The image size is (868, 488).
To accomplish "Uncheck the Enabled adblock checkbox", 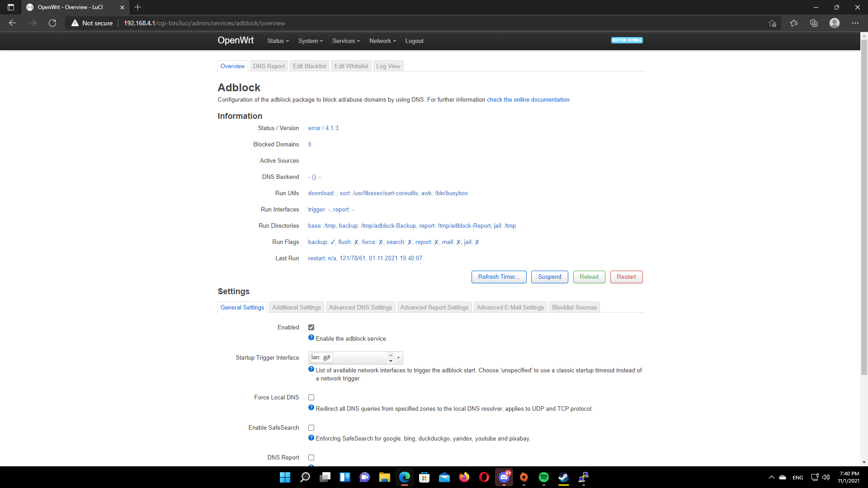I will (311, 327).
